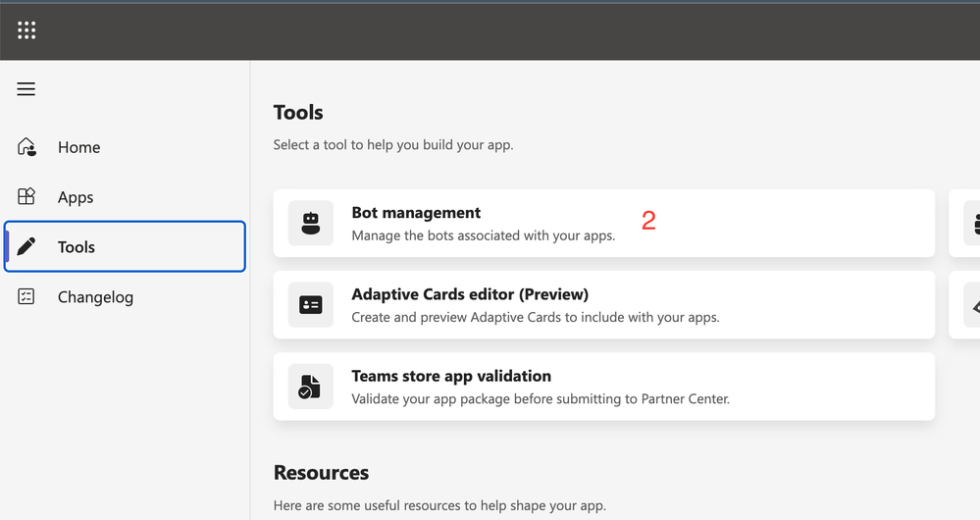This screenshot has width=980, height=520.
Task: Click 'Manage the bots associated with your apps' text
Action: (483, 235)
